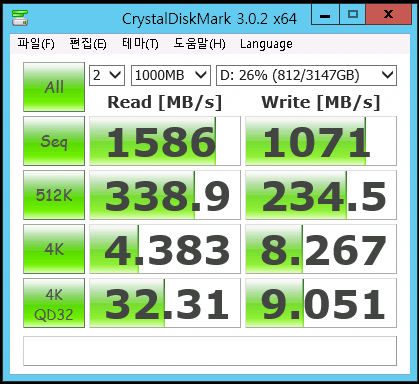Viewport: 419px width, 384px height.
Task: Start the 512K test
Action: coord(54,195)
